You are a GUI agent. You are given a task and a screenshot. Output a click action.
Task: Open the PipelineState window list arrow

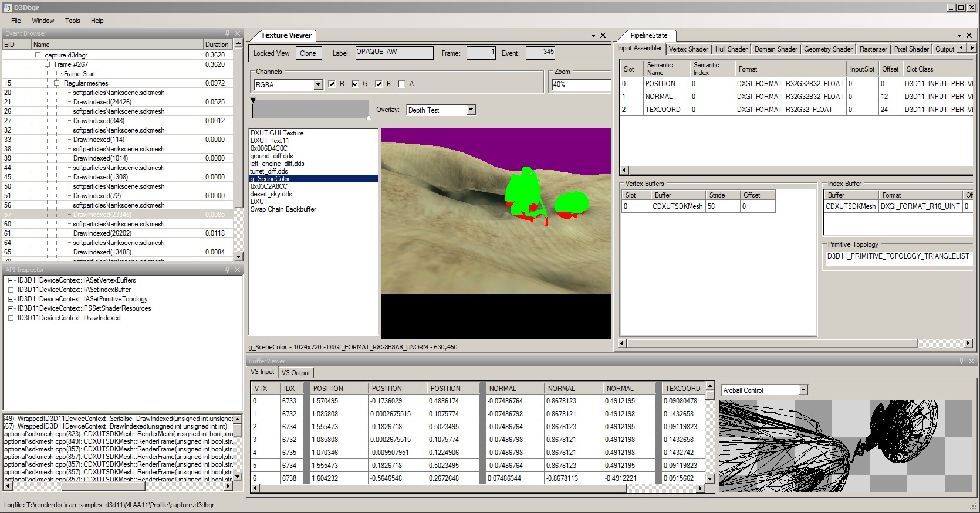(959, 35)
